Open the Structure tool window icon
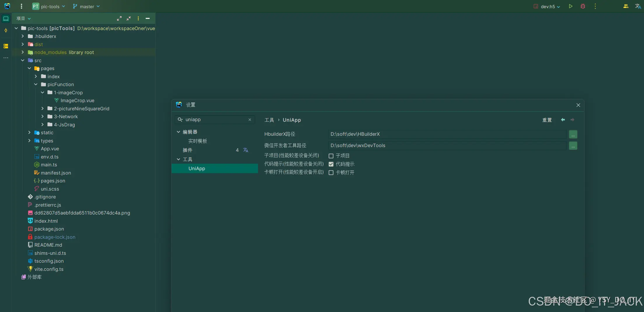The image size is (644, 312). point(6,46)
